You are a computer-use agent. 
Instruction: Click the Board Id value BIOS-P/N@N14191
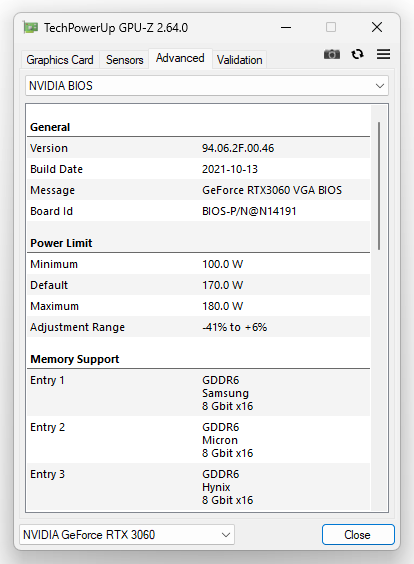pyautogui.click(x=249, y=211)
